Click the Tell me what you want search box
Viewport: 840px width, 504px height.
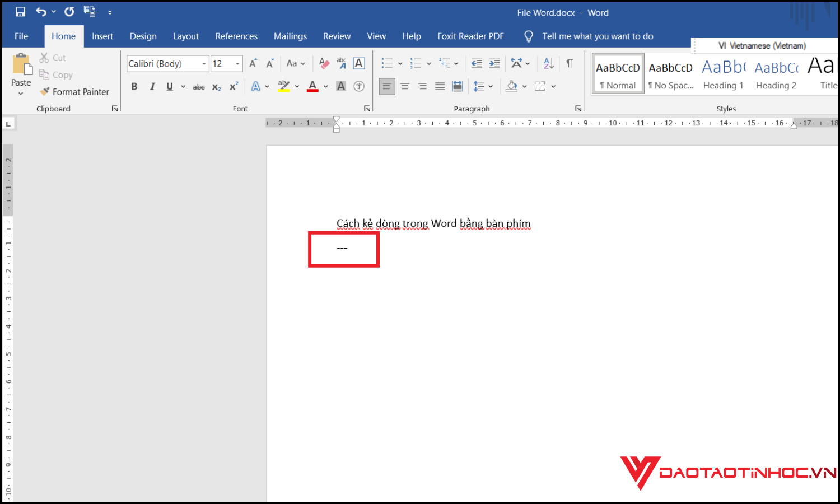[597, 36]
